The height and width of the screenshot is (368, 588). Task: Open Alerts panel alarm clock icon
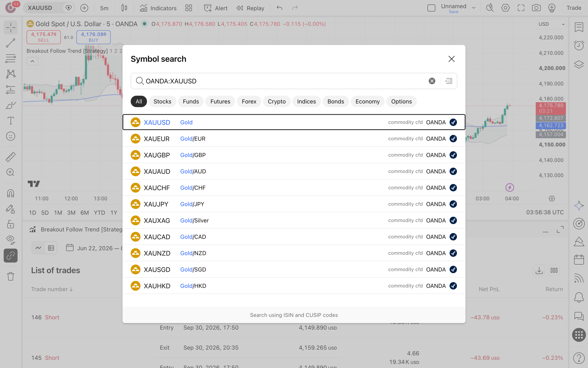[x=579, y=45]
